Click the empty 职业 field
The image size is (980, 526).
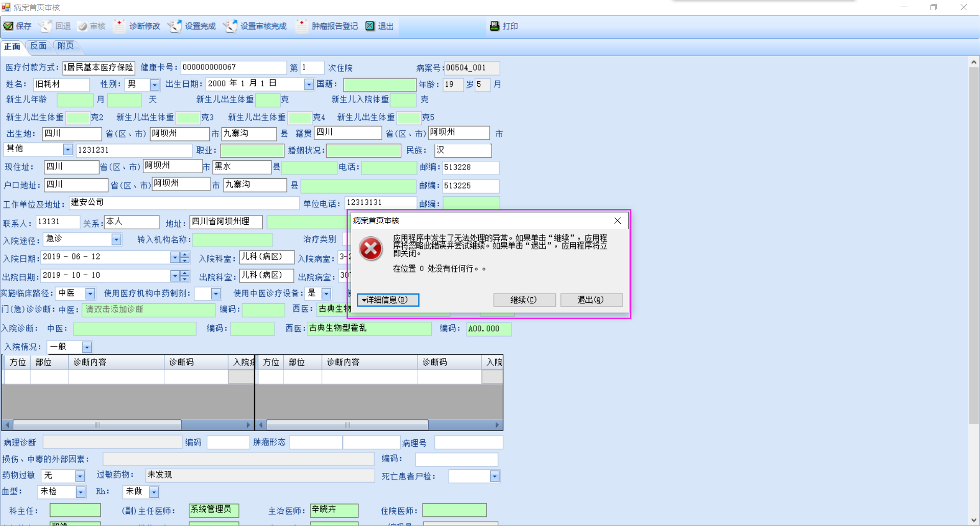[x=252, y=150]
